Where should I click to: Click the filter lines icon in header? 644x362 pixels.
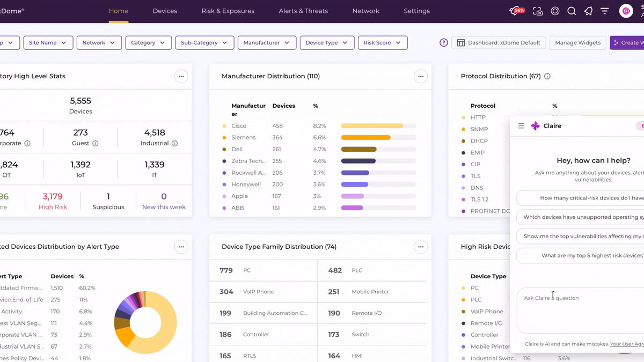pyautogui.click(x=605, y=11)
